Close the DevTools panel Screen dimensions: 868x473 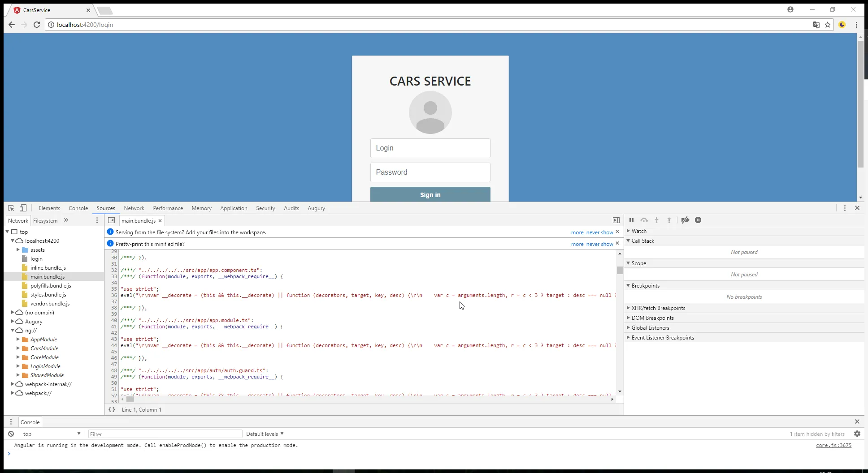[x=857, y=208]
